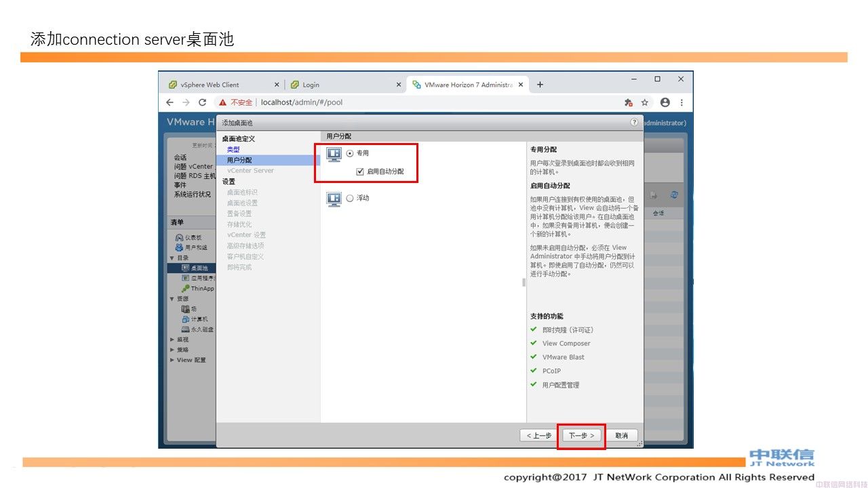Select the 浮动 (floating) radio button
868x488 pixels.
tap(350, 198)
